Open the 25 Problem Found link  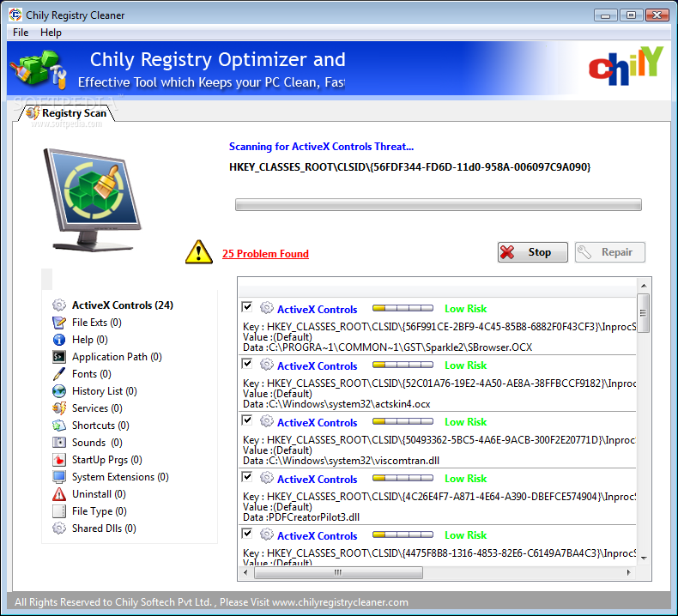tap(265, 254)
